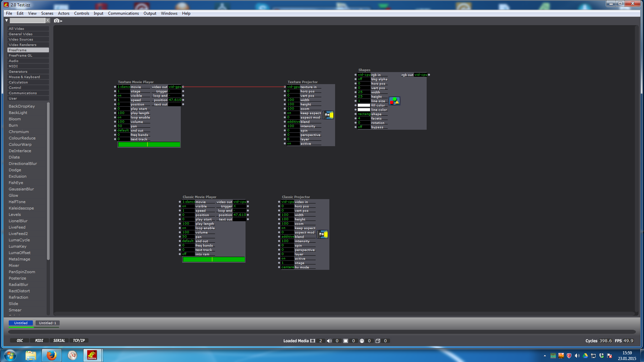Open Shapes shape rectangle popup
Image resolution: width=644 pixels, height=362 pixels.
pos(364,114)
